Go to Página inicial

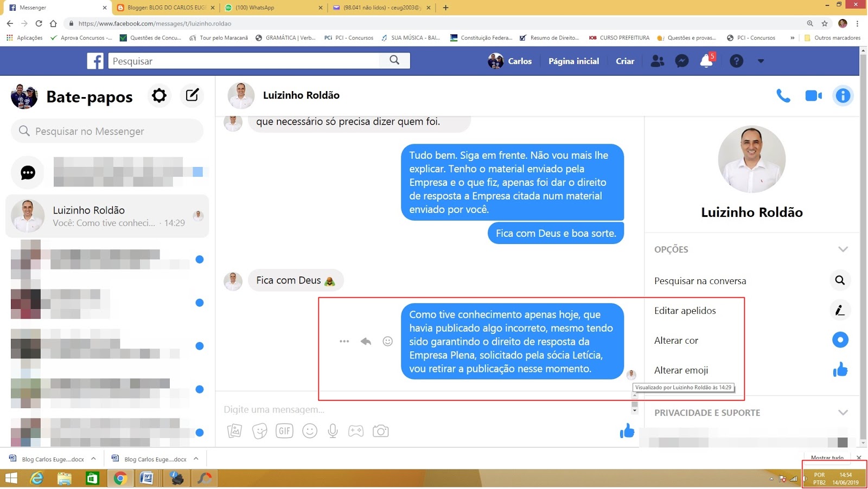pos(573,61)
